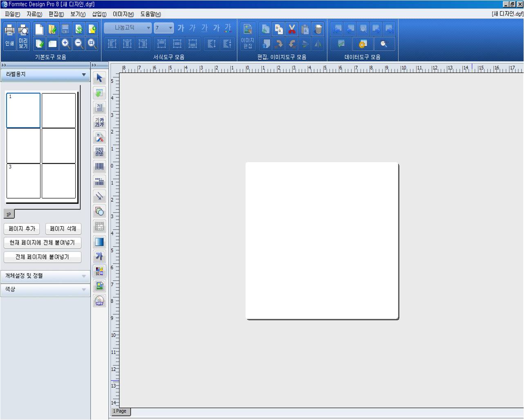Click 현재 페이지에 전체 붙여넣기
The width and height of the screenshot is (524, 420).
[x=43, y=243]
